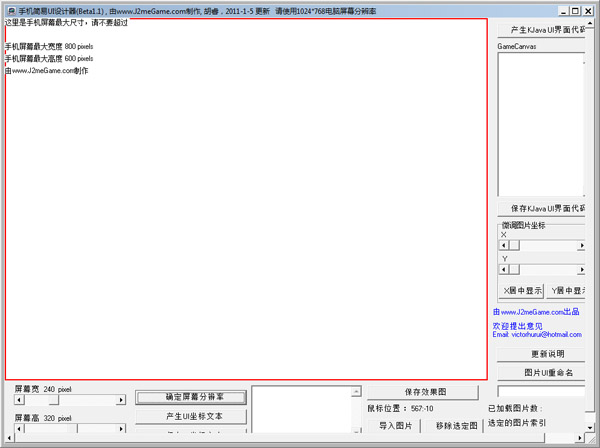
Task: Click the 欢迎提出意见 text
Action: (x=517, y=326)
